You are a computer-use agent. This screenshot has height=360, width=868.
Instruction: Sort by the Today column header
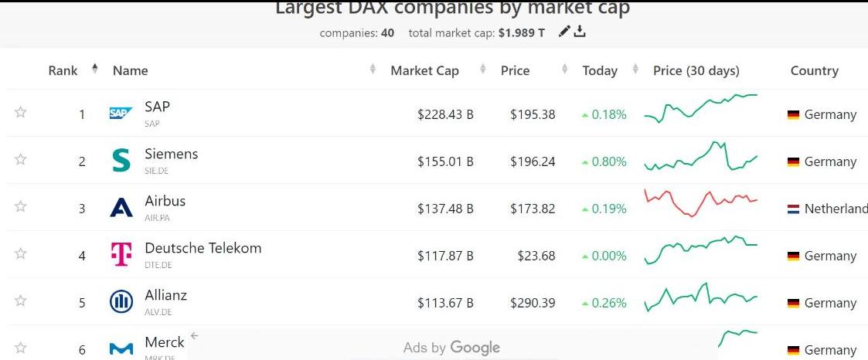pyautogui.click(x=600, y=70)
